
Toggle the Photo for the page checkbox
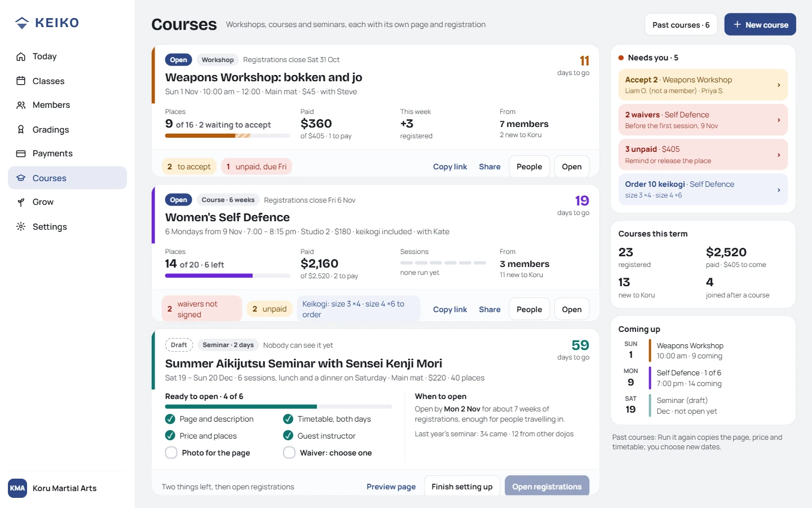tap(171, 453)
